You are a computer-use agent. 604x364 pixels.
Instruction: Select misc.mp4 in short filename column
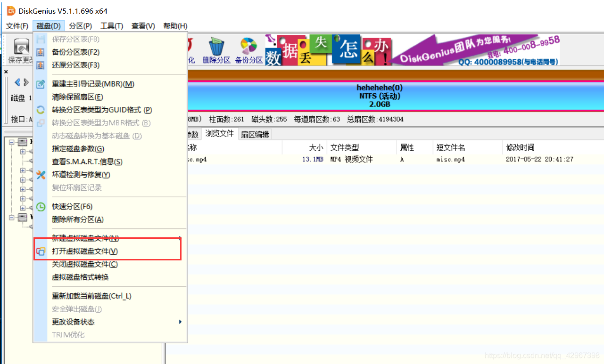(450, 160)
